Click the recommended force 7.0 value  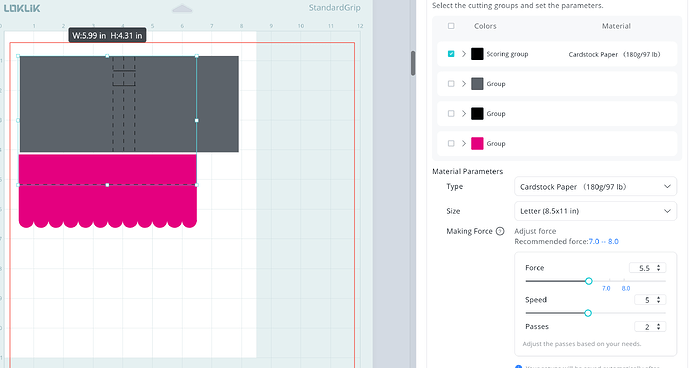click(x=594, y=241)
